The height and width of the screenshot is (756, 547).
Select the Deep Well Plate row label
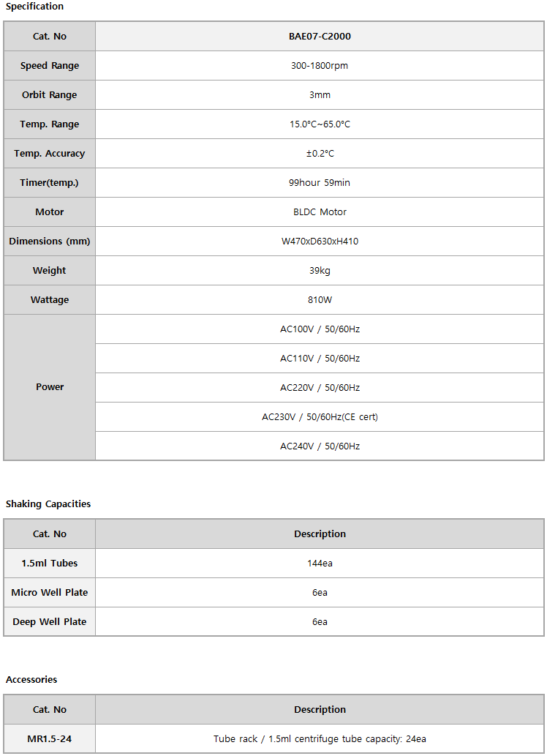pos(50,622)
